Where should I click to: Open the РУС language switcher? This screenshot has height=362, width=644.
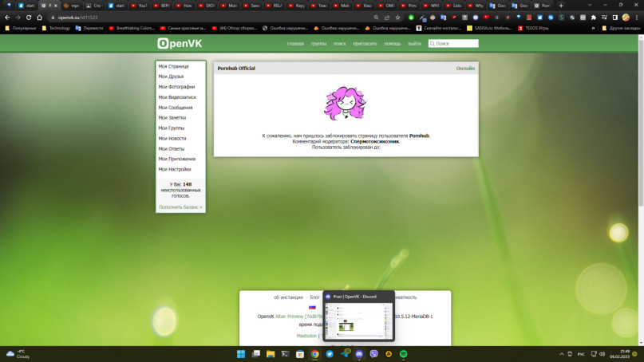[581, 354]
